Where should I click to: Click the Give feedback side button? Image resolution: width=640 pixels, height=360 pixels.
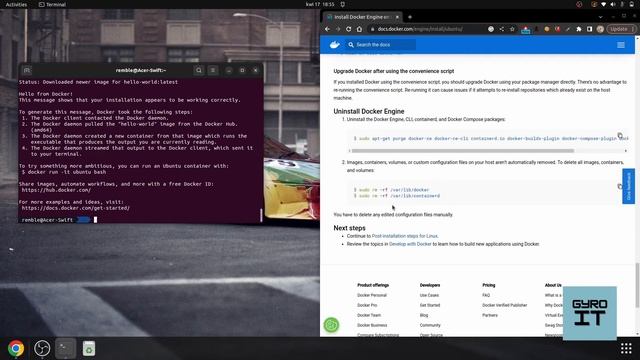(629, 186)
